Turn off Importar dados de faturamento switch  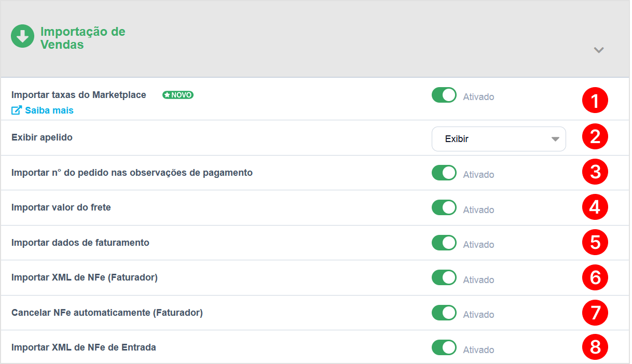point(444,243)
